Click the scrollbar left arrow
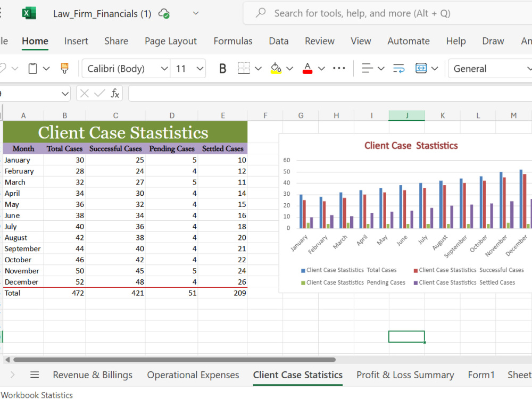 click(x=7, y=360)
